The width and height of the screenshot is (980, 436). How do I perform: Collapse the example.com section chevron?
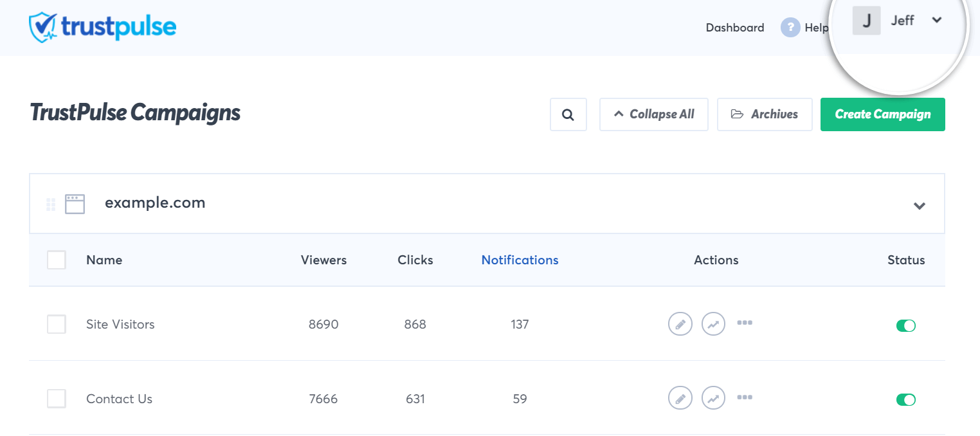[x=920, y=206]
